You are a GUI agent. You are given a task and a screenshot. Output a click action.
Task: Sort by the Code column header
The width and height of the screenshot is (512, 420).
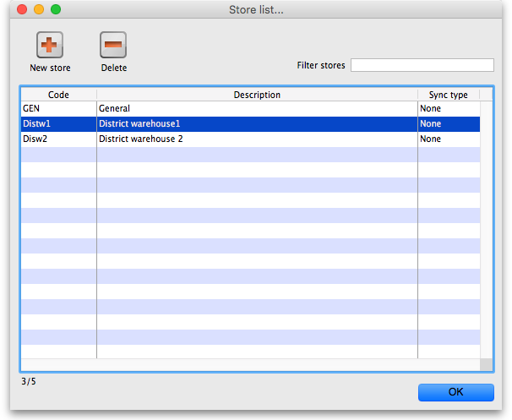tap(58, 95)
